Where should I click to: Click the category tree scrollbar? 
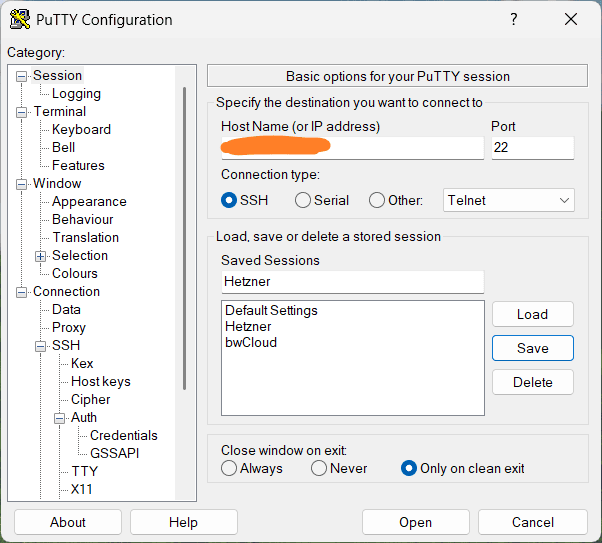point(185,238)
